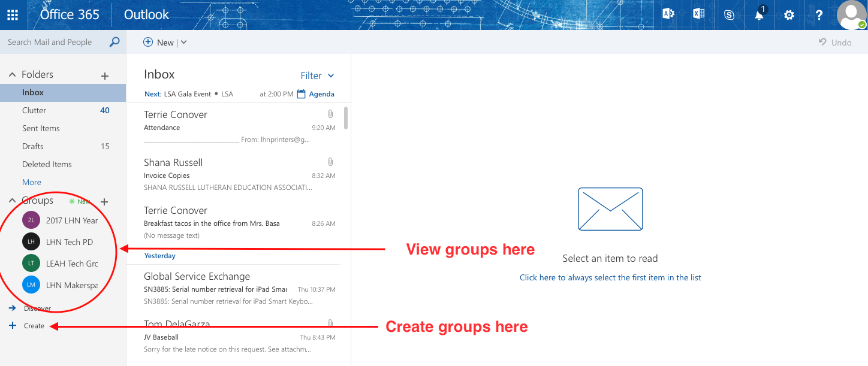Screen dimensions: 868x366
Task: Click the message list scrollbar
Action: (345, 117)
